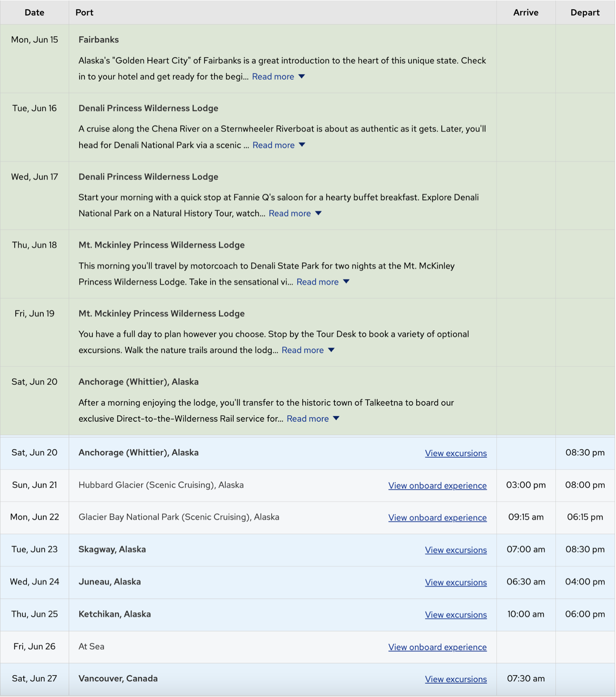View onboard experience for At Sea day
Image resolution: width=616 pixels, height=697 pixels.
coord(437,647)
